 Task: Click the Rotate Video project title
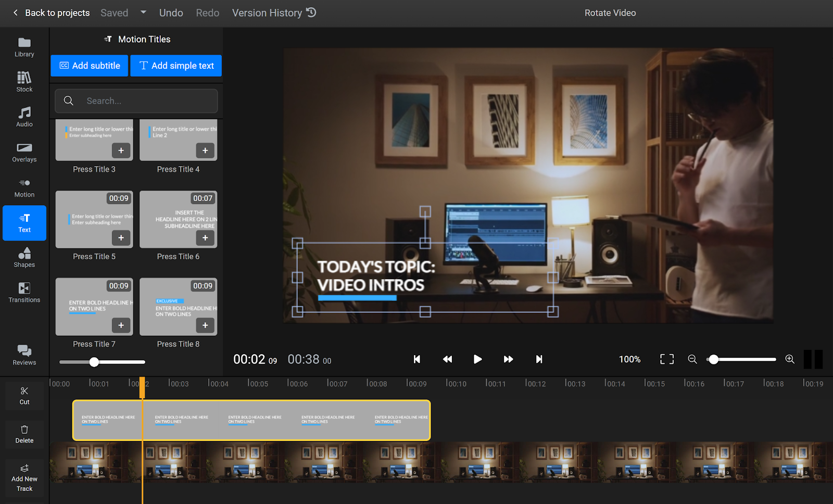[x=610, y=13]
